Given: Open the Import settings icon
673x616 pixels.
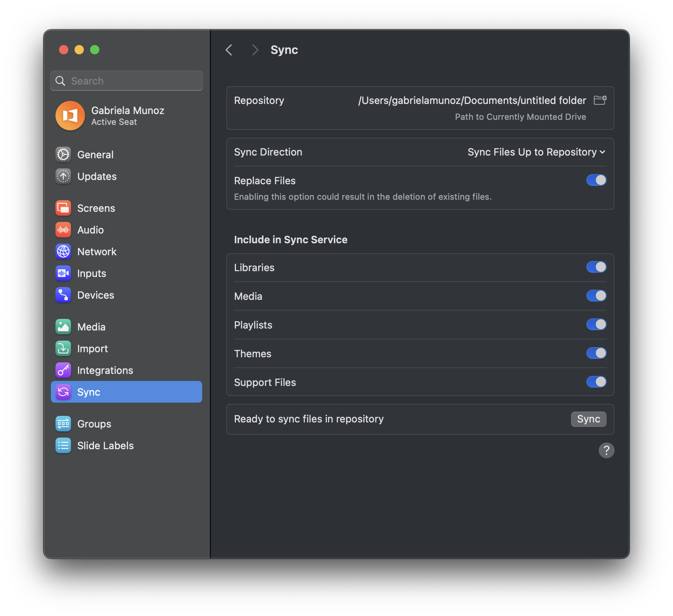Looking at the screenshot, I should [x=63, y=349].
